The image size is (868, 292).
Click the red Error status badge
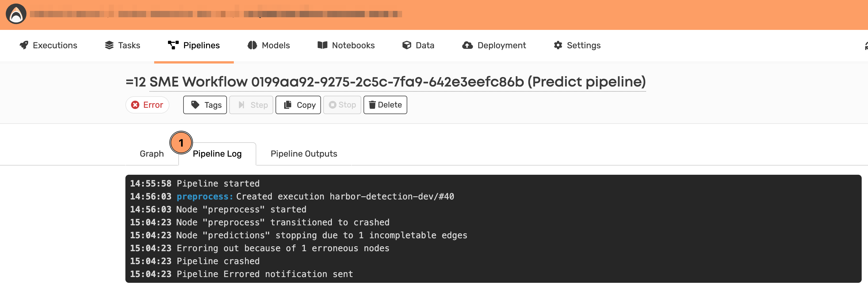147,105
